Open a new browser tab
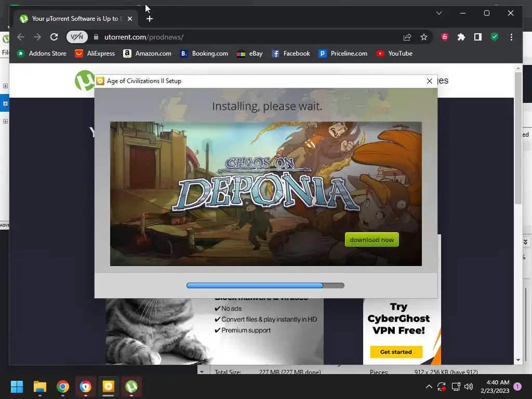The image size is (532, 399). 149,19
